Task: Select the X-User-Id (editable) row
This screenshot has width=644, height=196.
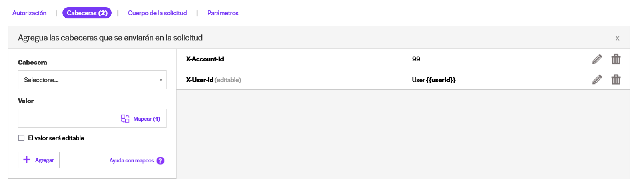Action: 403,80
